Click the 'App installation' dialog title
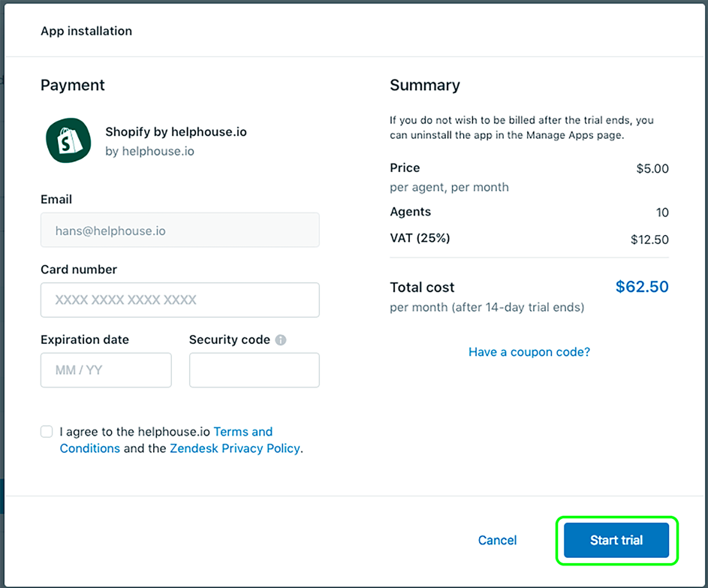Viewport: 708px width, 588px height. tap(86, 31)
